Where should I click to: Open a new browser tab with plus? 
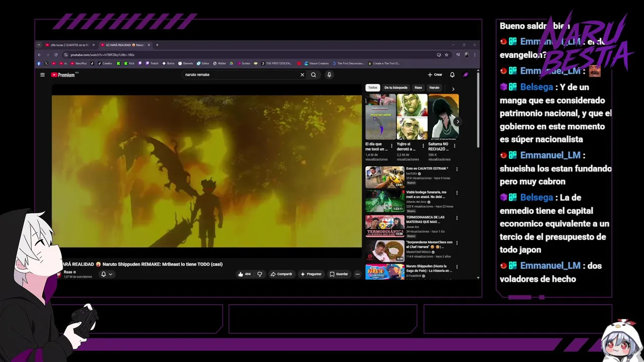157,45
